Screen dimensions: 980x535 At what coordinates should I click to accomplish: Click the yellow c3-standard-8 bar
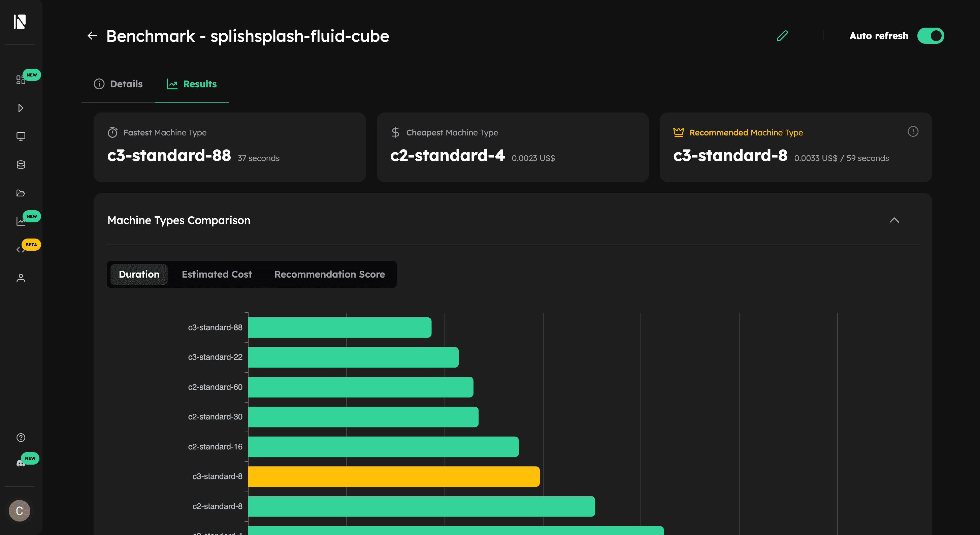click(393, 476)
